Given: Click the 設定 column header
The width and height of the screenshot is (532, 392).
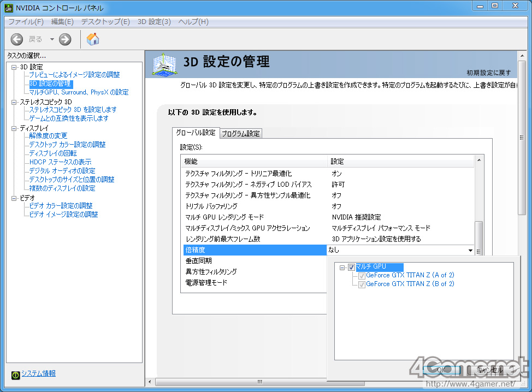Looking at the screenshot, I should point(401,162).
